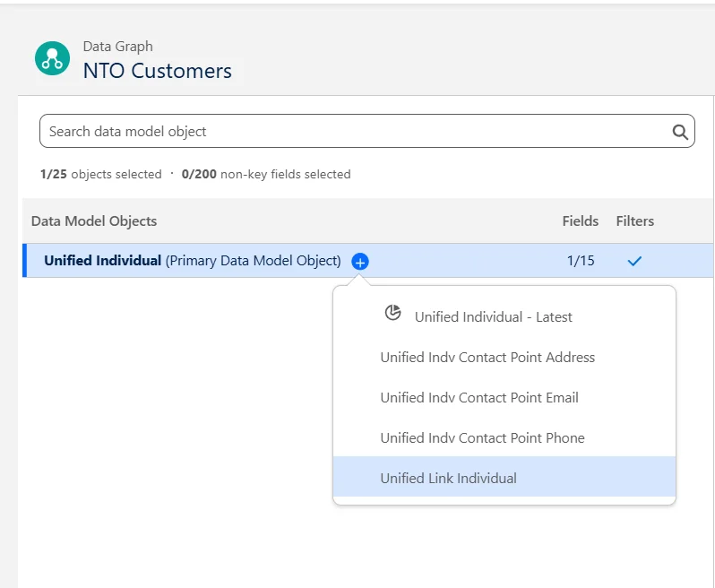715x588 pixels.
Task: Click the Fields column header
Action: click(580, 220)
